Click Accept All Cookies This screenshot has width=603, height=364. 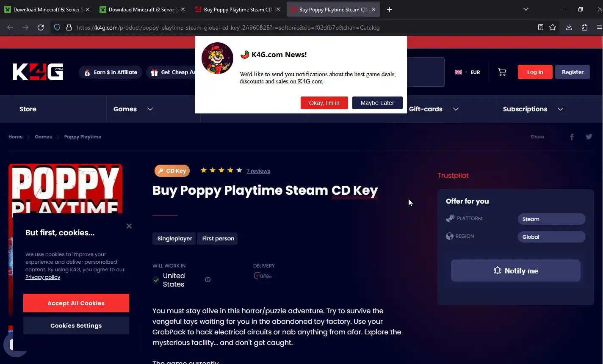[x=76, y=303]
